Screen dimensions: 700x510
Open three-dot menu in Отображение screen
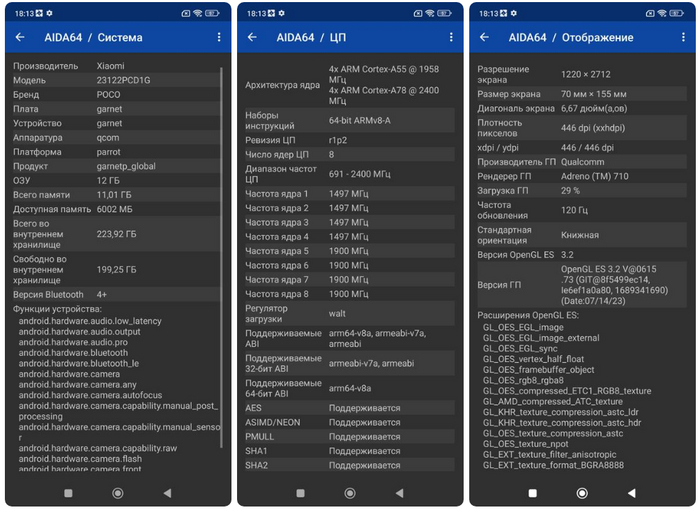tap(683, 37)
